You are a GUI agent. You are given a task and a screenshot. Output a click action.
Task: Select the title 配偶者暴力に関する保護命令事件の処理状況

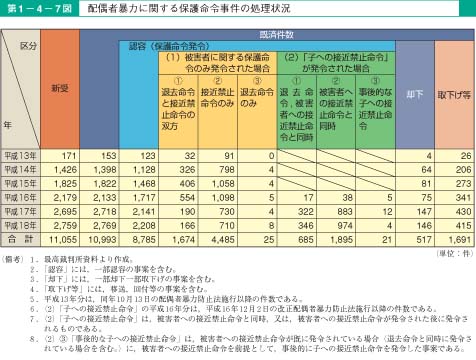coord(189,8)
